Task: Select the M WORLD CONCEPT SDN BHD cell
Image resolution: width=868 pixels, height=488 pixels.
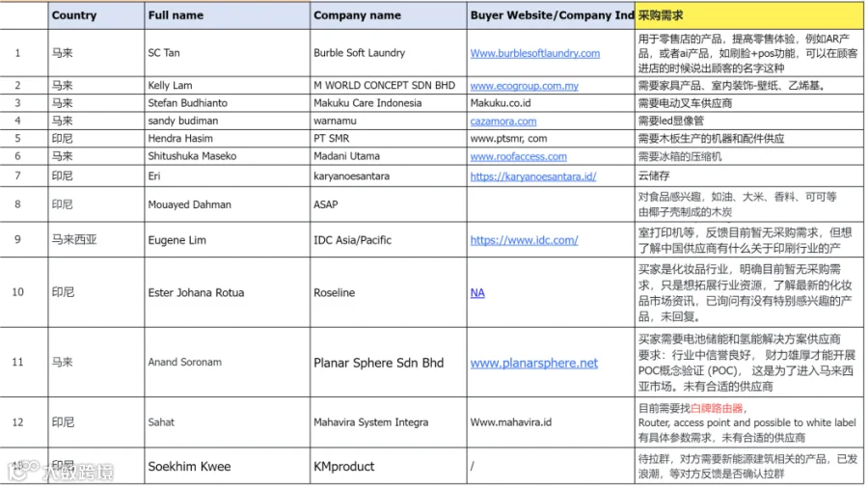Action: pos(389,85)
